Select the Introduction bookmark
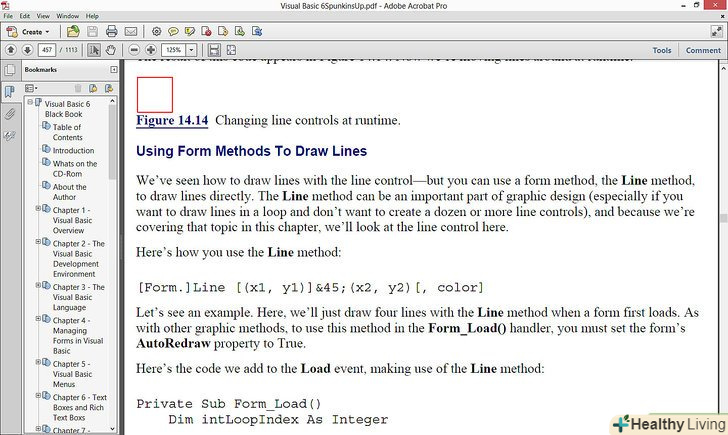The width and height of the screenshot is (728, 435). (73, 150)
